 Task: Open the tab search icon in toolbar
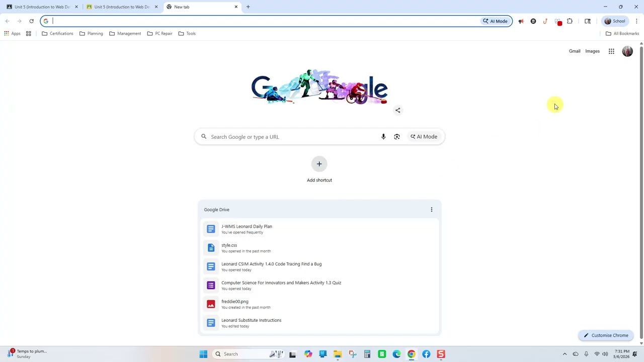pos(588,21)
